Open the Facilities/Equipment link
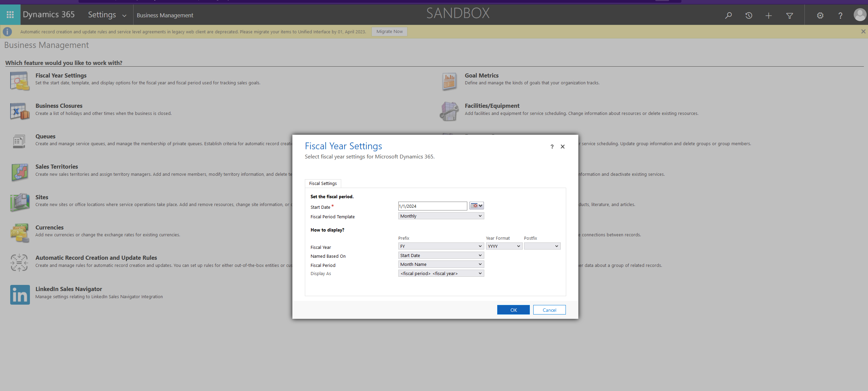Screen dimensions: 868x391 coord(492,106)
